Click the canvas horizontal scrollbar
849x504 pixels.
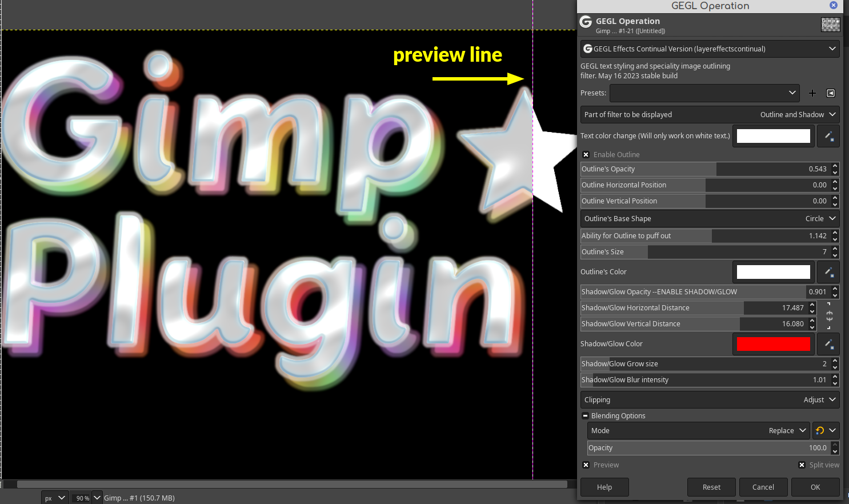292,484
